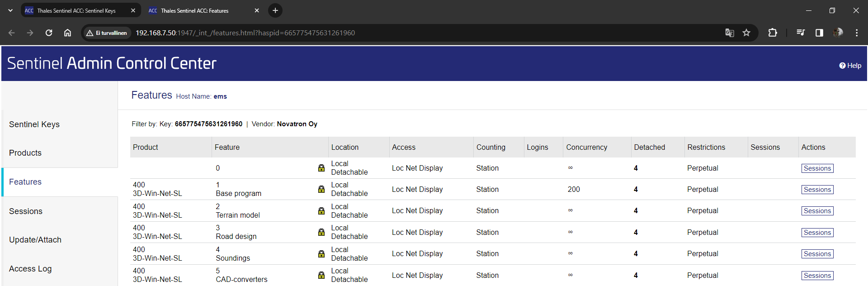Click the translate page icon

729,33
